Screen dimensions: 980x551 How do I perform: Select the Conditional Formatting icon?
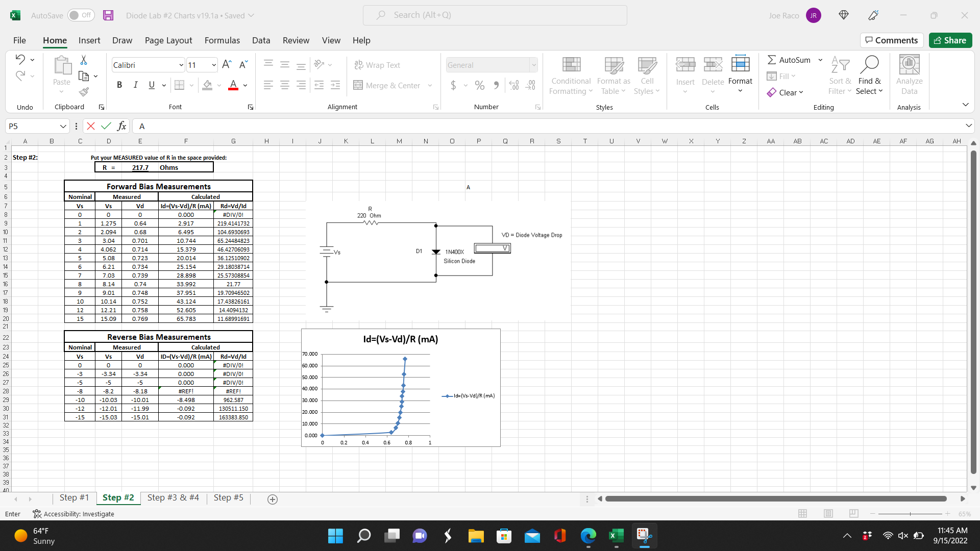tap(572, 73)
